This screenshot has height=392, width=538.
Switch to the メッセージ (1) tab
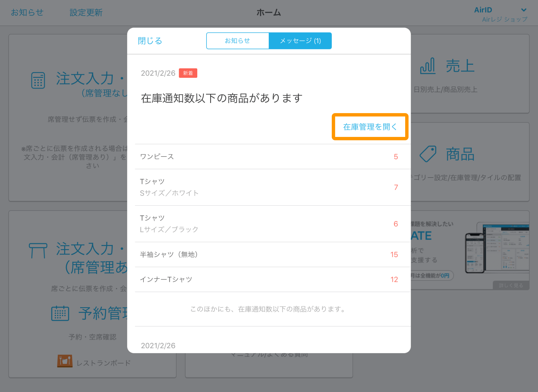(x=300, y=41)
